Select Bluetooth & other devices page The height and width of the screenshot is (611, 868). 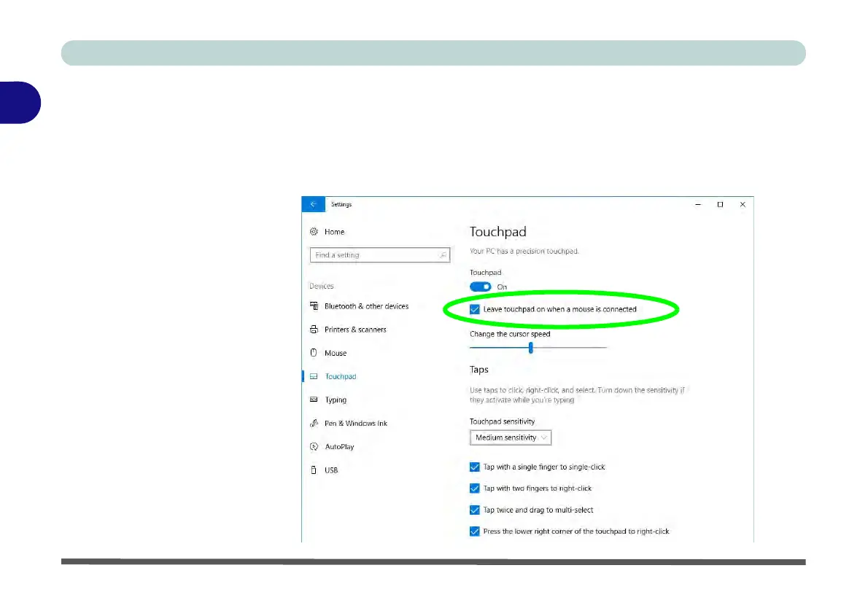(x=366, y=306)
